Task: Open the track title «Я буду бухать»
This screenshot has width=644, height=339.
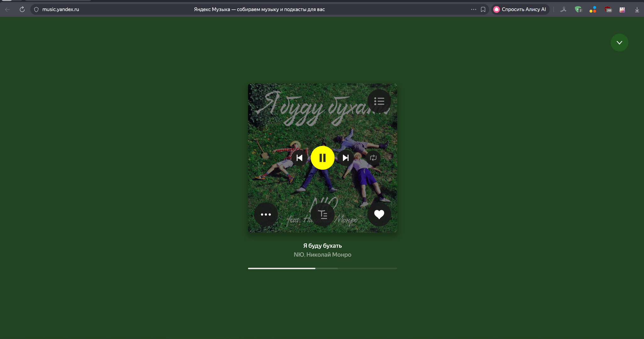Action: point(322,246)
